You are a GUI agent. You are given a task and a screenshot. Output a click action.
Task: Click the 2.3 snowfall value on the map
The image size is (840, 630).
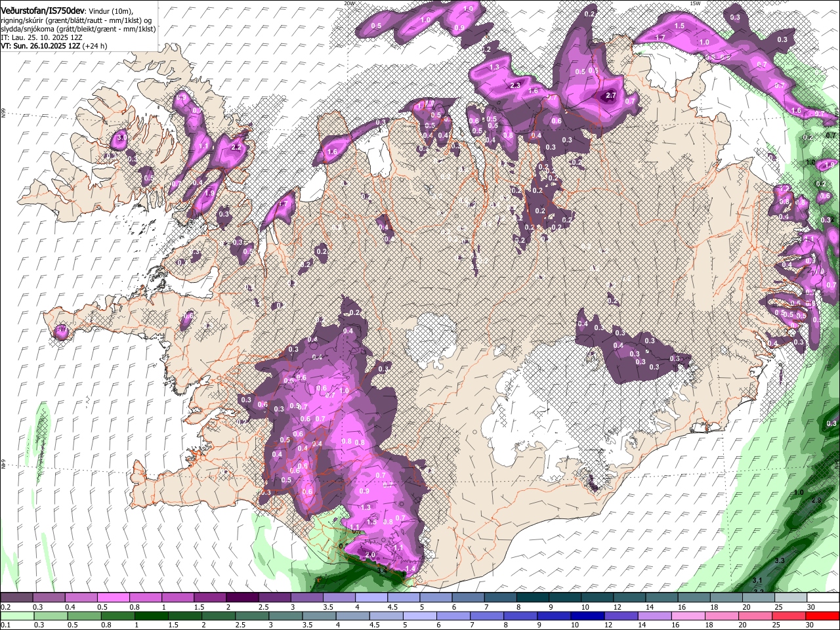click(515, 85)
